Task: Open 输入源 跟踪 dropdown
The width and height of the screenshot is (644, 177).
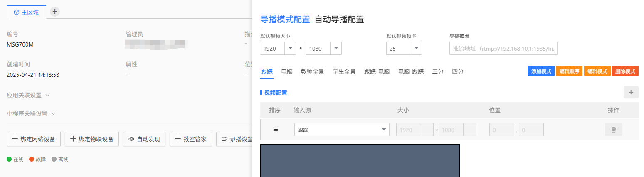Action: click(x=342, y=130)
